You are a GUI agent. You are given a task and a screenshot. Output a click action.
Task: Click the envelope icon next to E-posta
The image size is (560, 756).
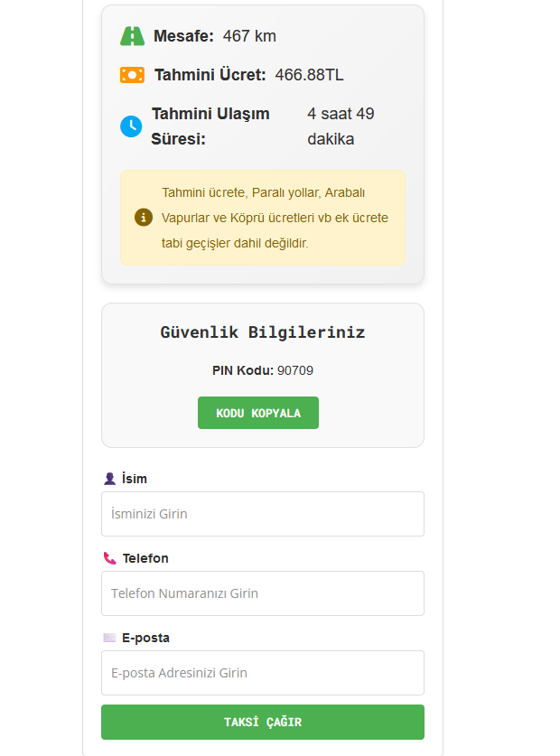click(109, 638)
